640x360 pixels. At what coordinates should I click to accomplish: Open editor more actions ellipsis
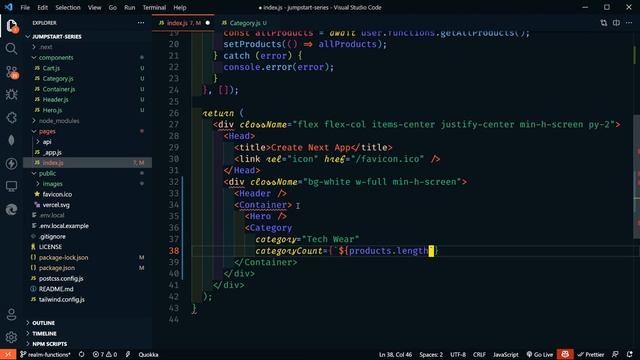(629, 23)
